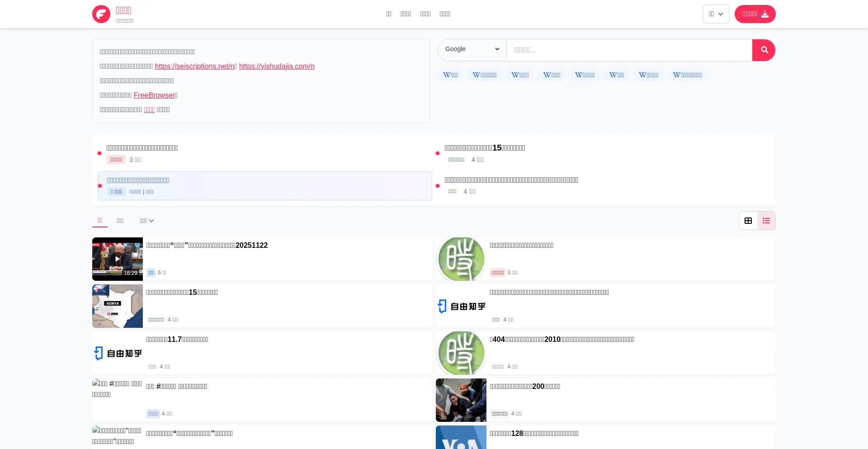Select the first underlined red feed tab
This screenshot has height=449, width=868.
point(99,221)
